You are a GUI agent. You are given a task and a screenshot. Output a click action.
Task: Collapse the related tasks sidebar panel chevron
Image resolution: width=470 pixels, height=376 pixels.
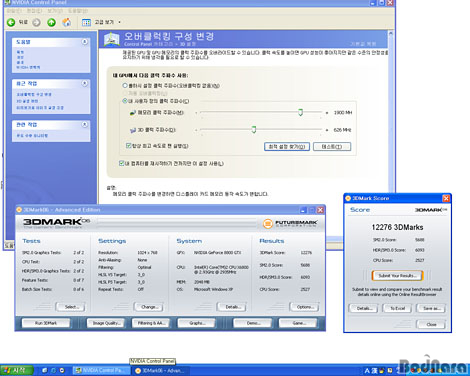tap(85, 124)
